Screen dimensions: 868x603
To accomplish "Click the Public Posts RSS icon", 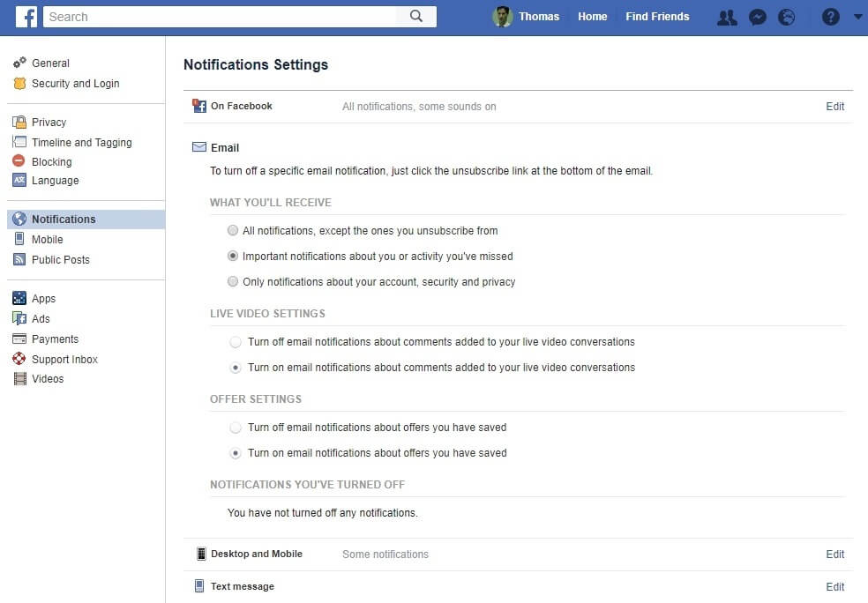I will [19, 259].
